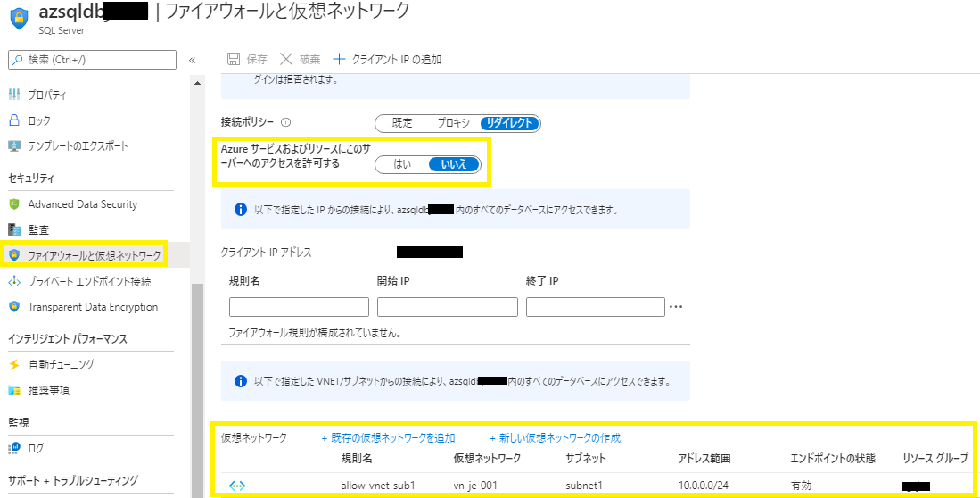Click private endpoint connection icon
The height and width of the screenshot is (498, 980).
(x=14, y=281)
